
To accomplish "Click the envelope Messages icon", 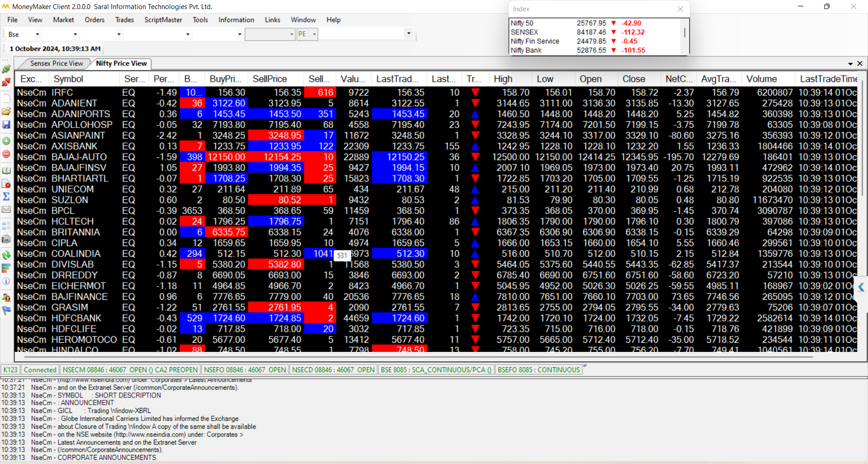I will [x=6, y=209].
